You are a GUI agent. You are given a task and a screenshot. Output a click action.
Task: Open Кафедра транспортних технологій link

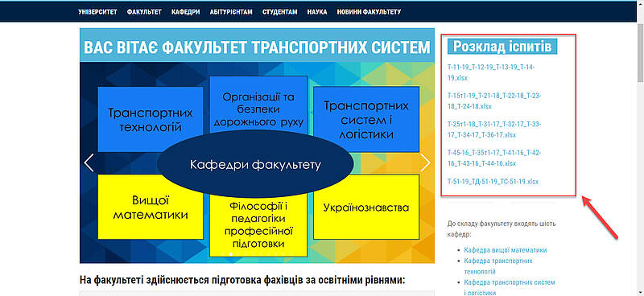coord(498,266)
